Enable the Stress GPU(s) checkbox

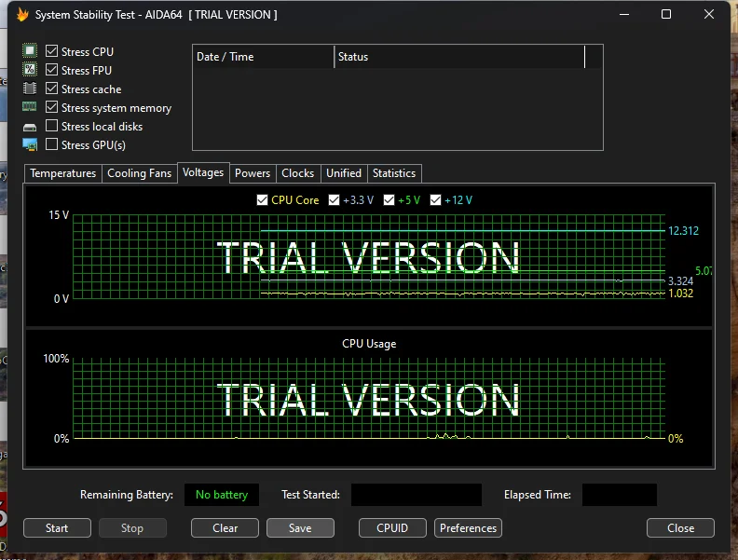(52, 145)
